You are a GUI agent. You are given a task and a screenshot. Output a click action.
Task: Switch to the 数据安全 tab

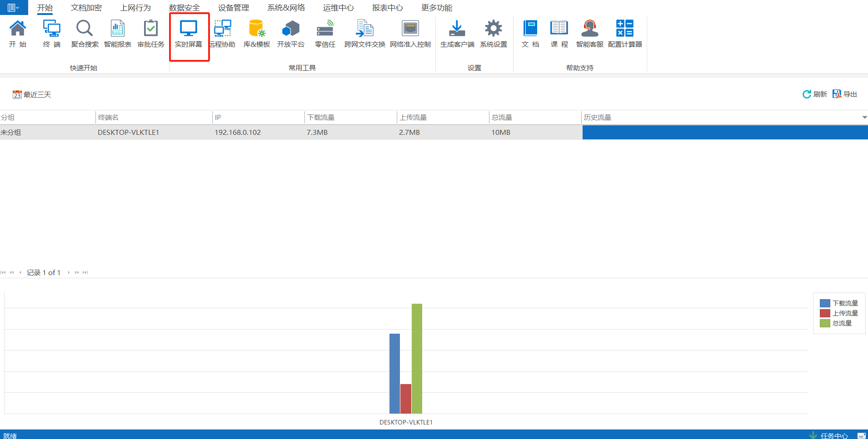click(x=184, y=8)
